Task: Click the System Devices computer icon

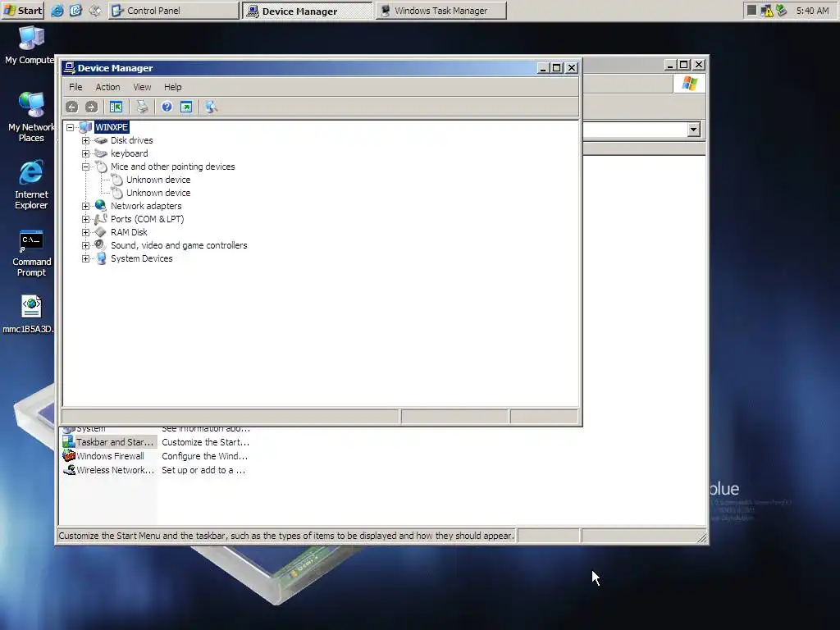Action: point(101,258)
